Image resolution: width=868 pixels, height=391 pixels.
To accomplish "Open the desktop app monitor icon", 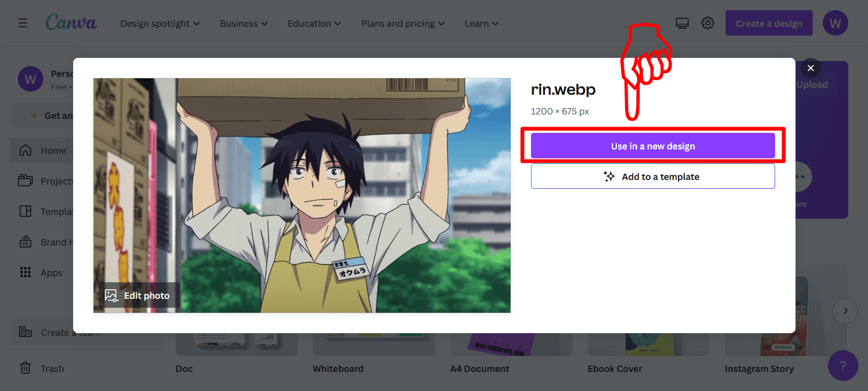I will tap(682, 23).
